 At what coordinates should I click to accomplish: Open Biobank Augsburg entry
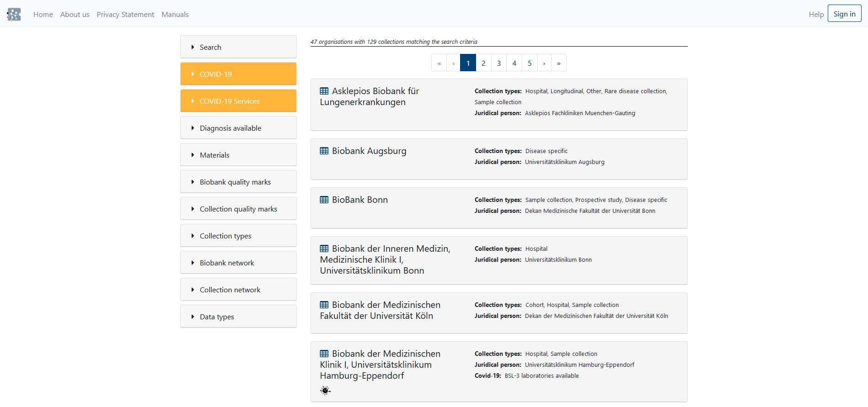point(369,151)
